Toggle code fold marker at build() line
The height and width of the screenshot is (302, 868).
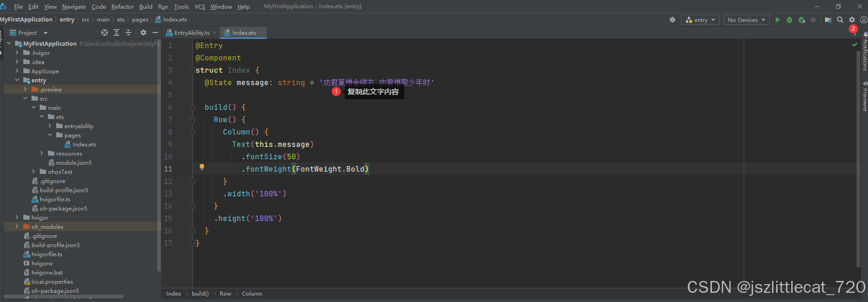tap(192, 108)
